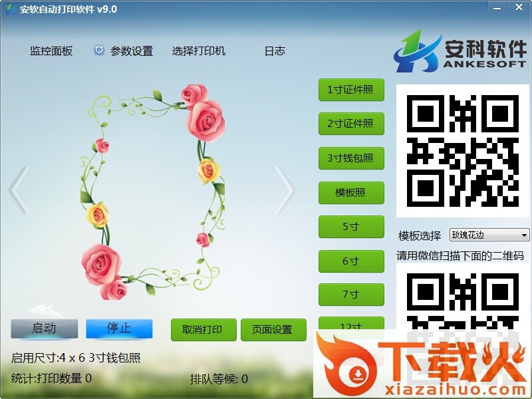Click the text 排队等候: 0
This screenshot has width=532, height=399.
pos(219,378)
